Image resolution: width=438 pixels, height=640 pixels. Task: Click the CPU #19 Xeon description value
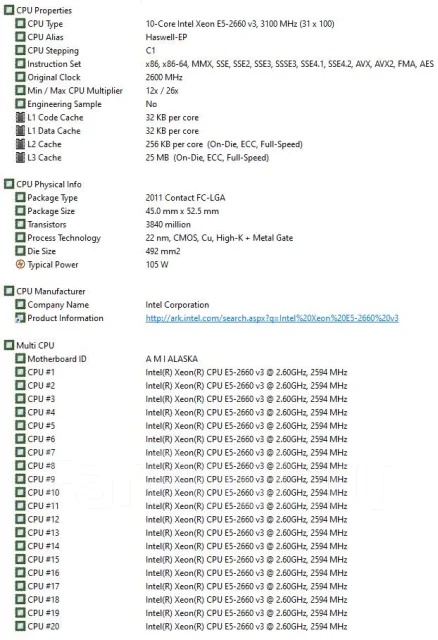[x=246, y=613]
